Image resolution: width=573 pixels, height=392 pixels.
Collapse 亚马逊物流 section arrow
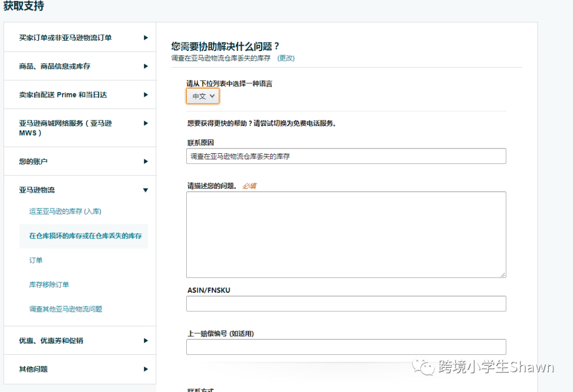coord(145,190)
